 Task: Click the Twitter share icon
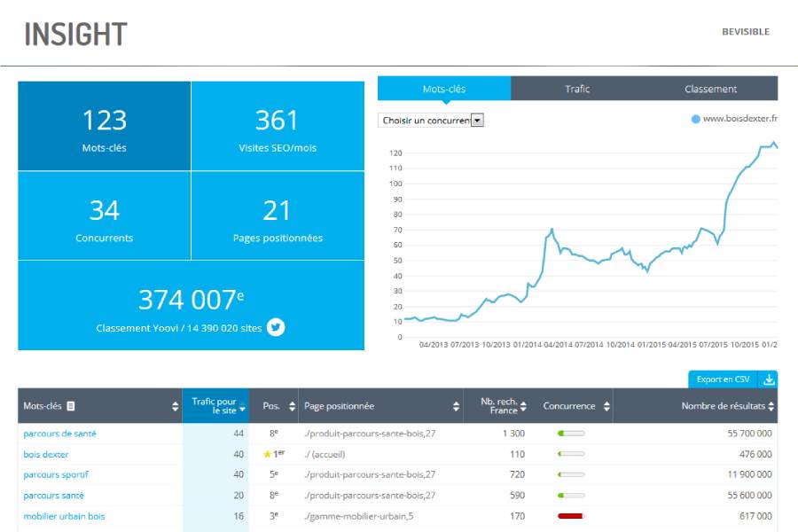277,327
